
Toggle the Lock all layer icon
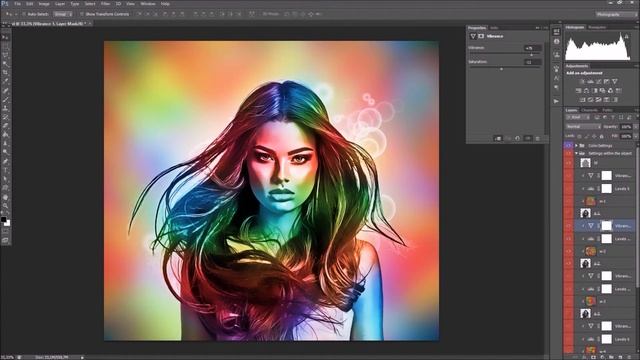point(602,136)
